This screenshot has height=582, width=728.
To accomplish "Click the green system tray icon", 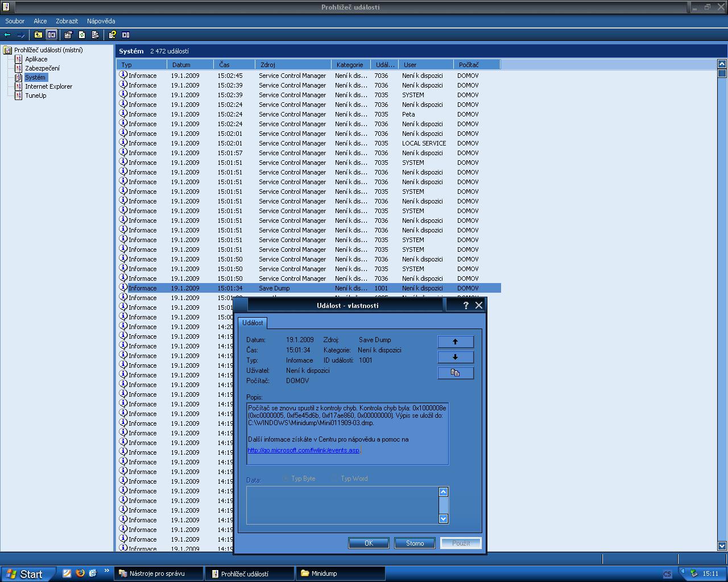I will tap(694, 573).
